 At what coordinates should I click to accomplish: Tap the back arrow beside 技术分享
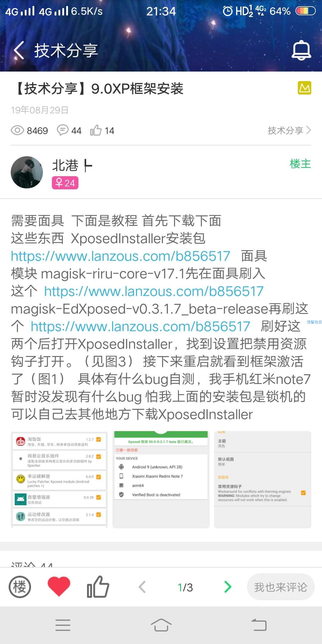coord(19,50)
